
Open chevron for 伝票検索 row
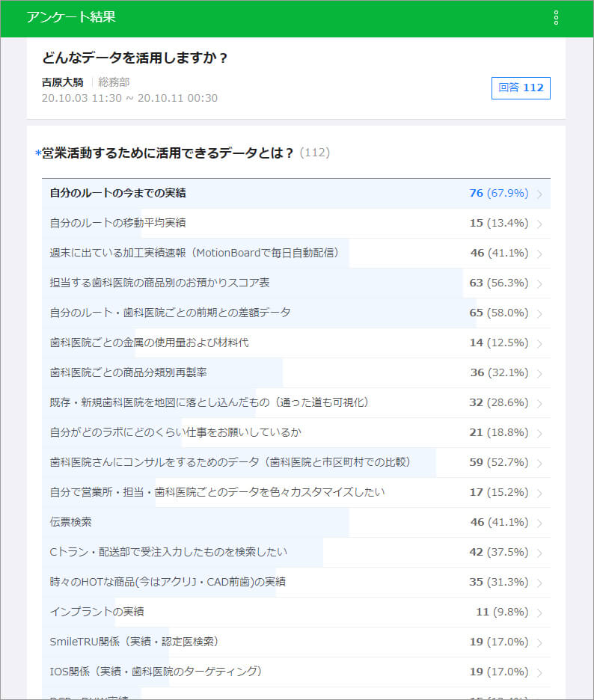pos(539,523)
